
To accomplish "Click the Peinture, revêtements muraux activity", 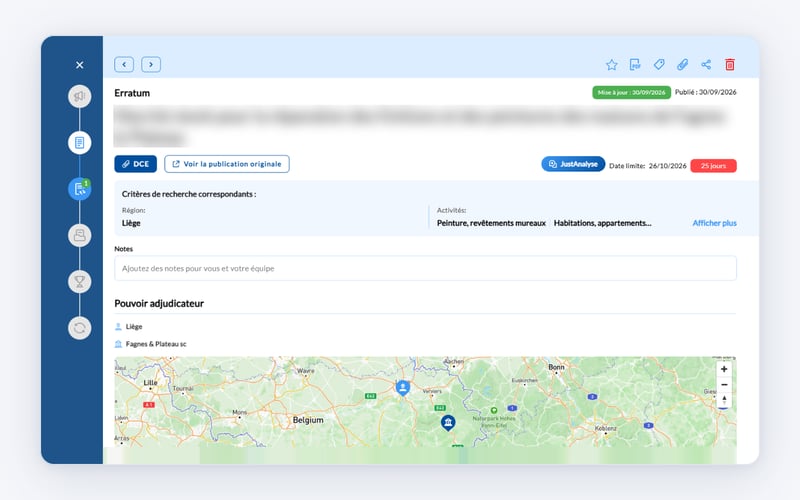I will (491, 223).
